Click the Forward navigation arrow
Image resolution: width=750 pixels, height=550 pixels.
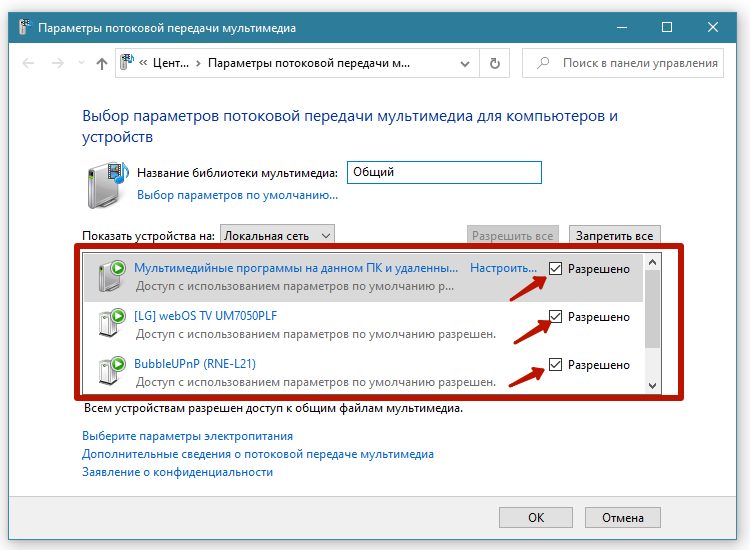57,63
